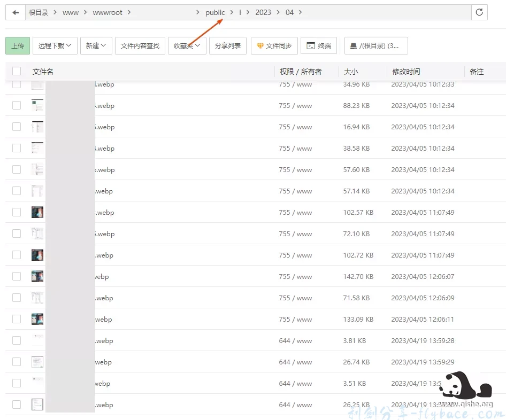Refresh the file list using reload icon
Screen dimensions: 506x420
click(x=479, y=12)
